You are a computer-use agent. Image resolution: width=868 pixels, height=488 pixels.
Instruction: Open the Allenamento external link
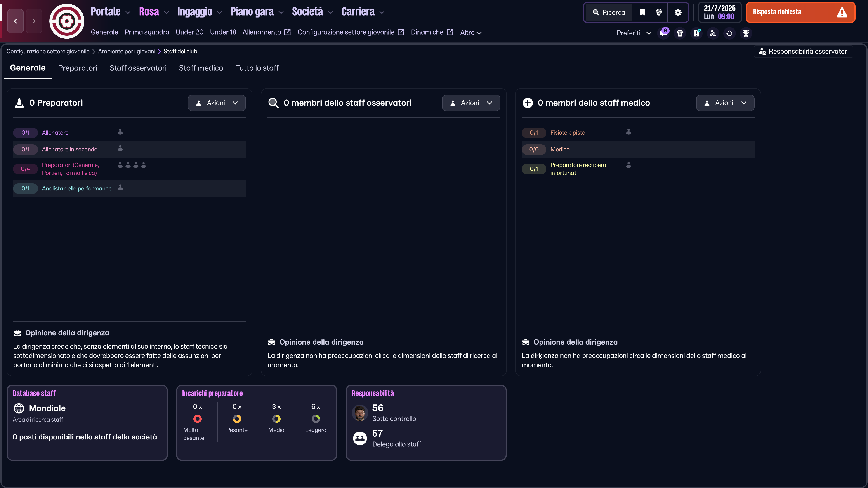(x=267, y=32)
